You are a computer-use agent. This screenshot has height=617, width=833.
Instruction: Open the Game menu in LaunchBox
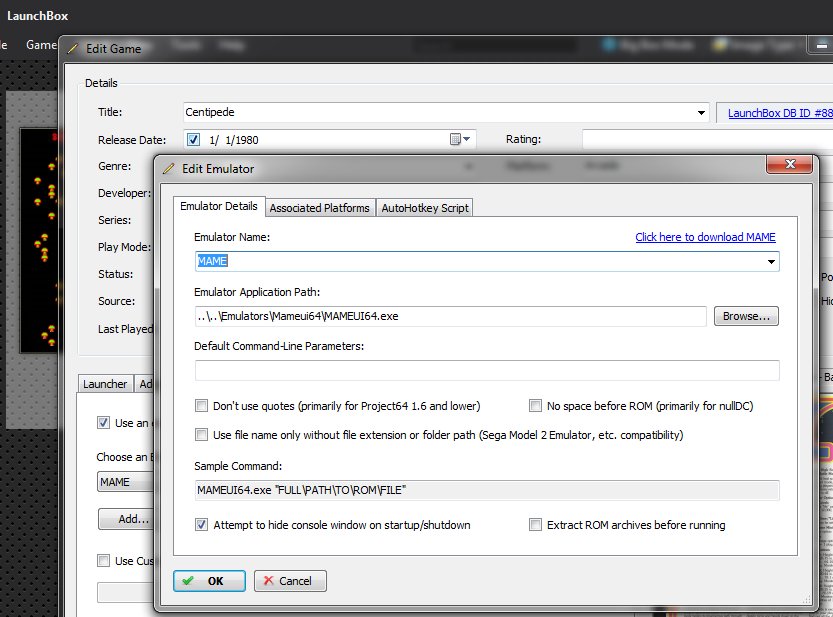tap(40, 45)
